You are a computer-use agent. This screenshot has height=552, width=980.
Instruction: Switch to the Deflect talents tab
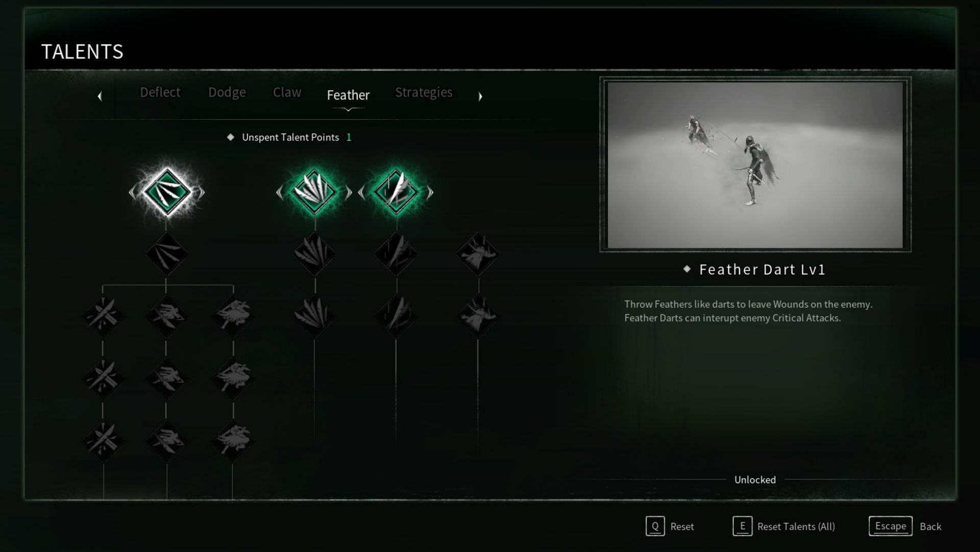coord(160,91)
